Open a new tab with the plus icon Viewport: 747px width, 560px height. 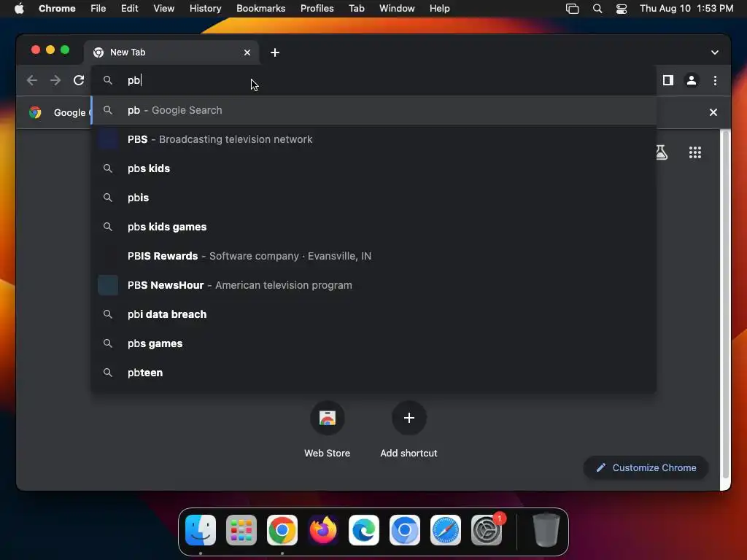click(275, 52)
